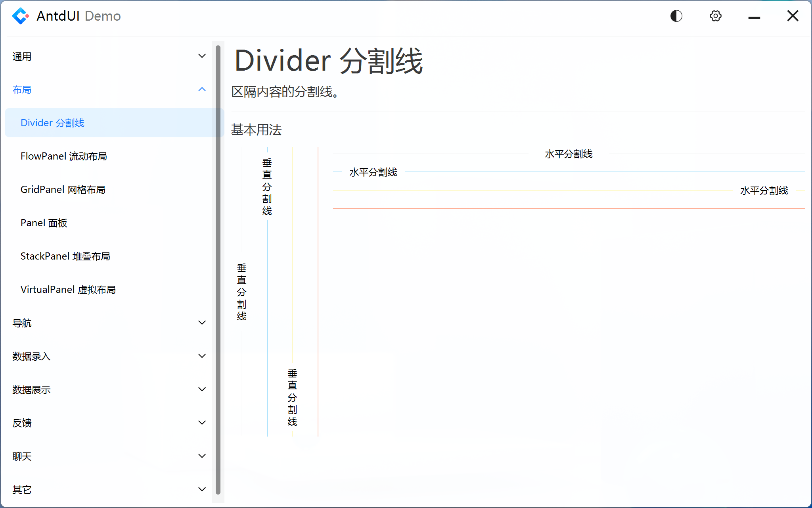Select the 布局 menu header label
This screenshot has width=812, height=508.
pyautogui.click(x=22, y=90)
